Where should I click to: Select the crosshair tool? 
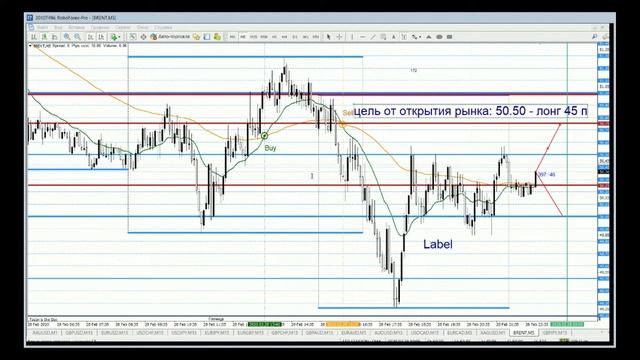pyautogui.click(x=339, y=37)
